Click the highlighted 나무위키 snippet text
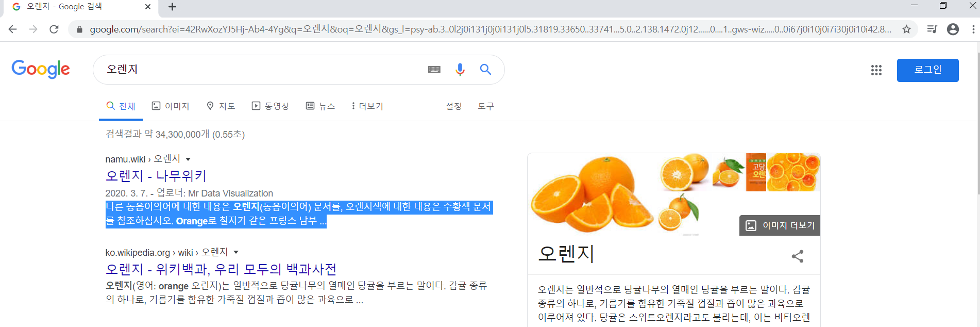The width and height of the screenshot is (980, 327). tap(299, 214)
